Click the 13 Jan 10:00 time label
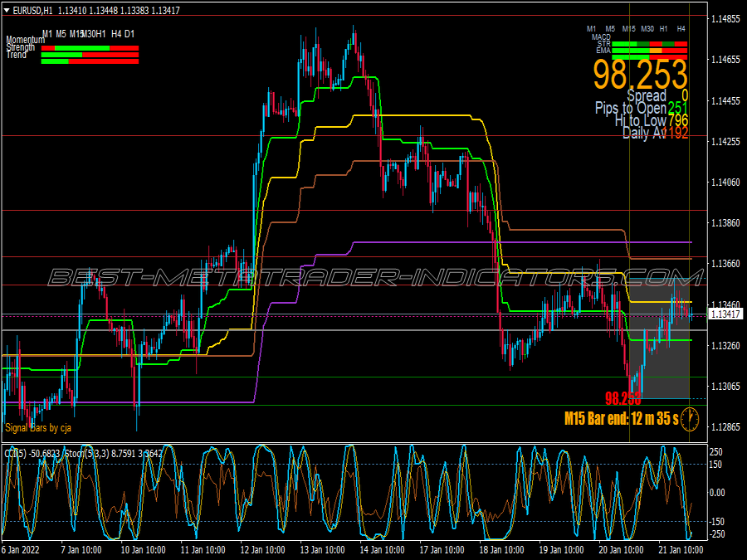 (323, 550)
